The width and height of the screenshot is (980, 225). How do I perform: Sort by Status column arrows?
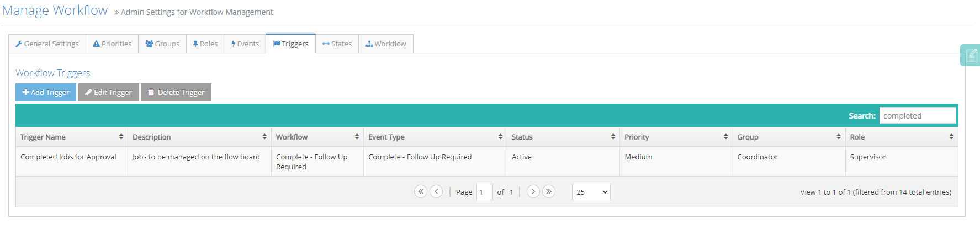(613, 137)
